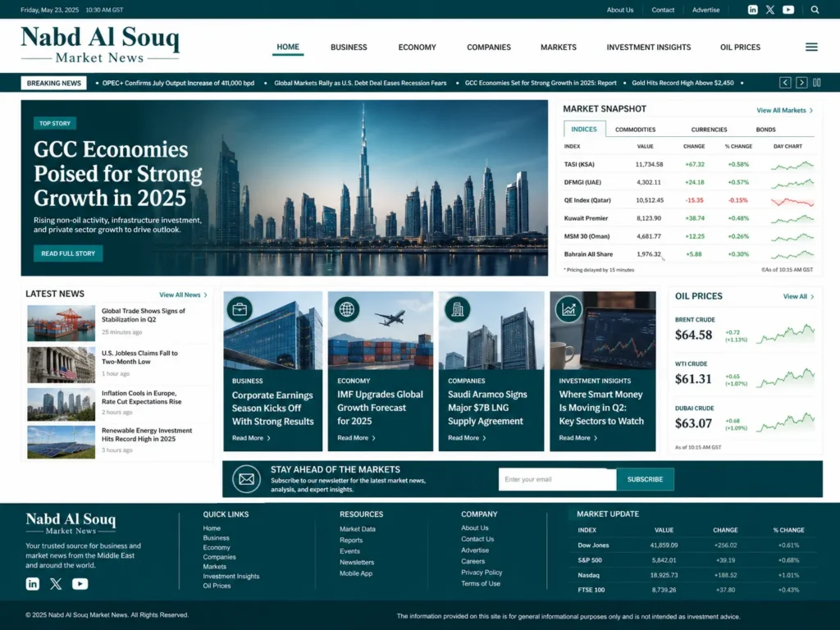Select the Home nav item
This screenshot has height=630, width=840.
pyautogui.click(x=288, y=47)
